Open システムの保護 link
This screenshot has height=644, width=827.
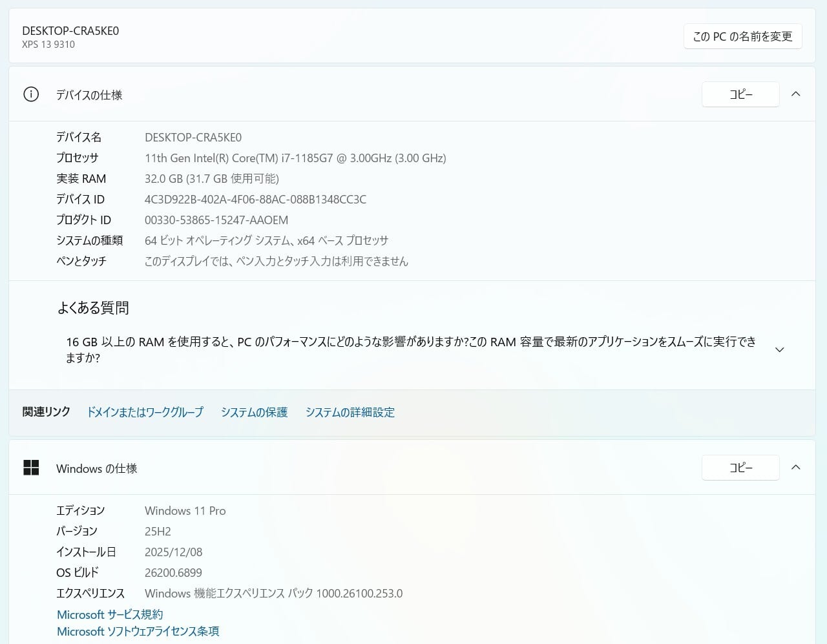[x=254, y=412]
